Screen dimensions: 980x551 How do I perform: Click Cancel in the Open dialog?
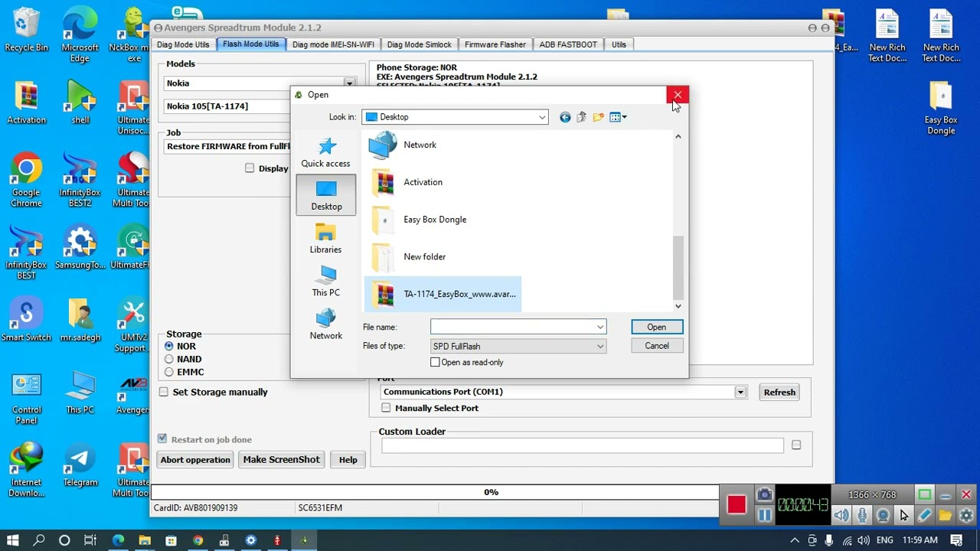pyautogui.click(x=656, y=346)
